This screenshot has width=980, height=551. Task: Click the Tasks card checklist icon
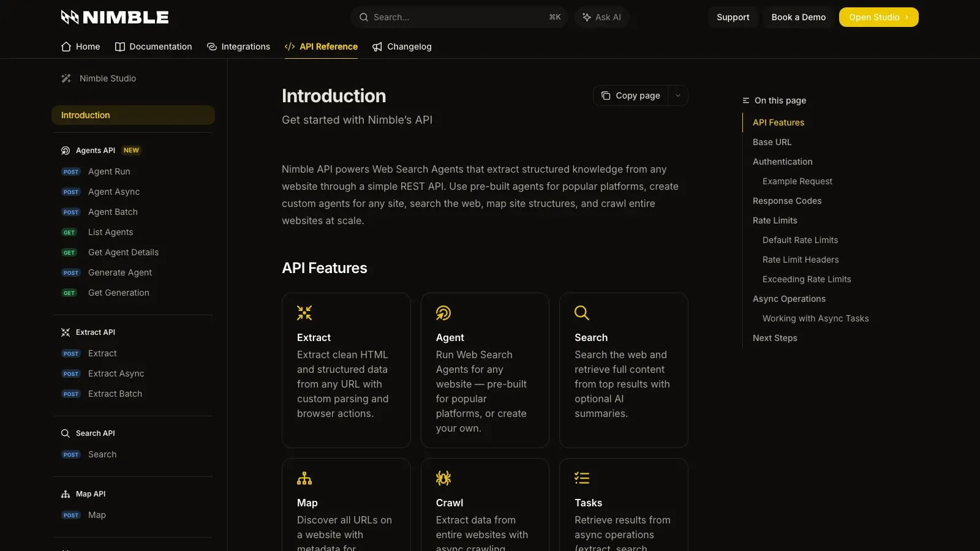coord(582,478)
